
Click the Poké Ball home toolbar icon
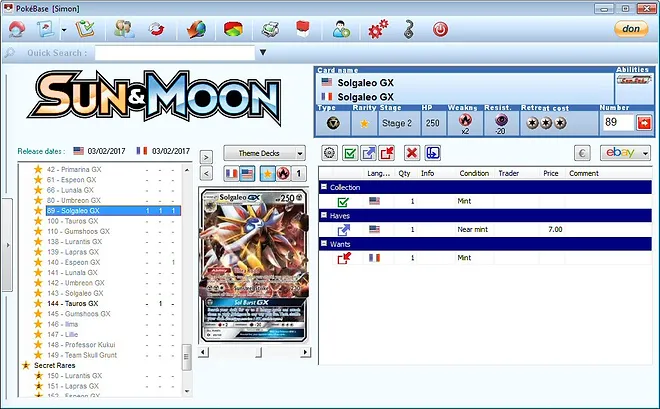coord(17,29)
